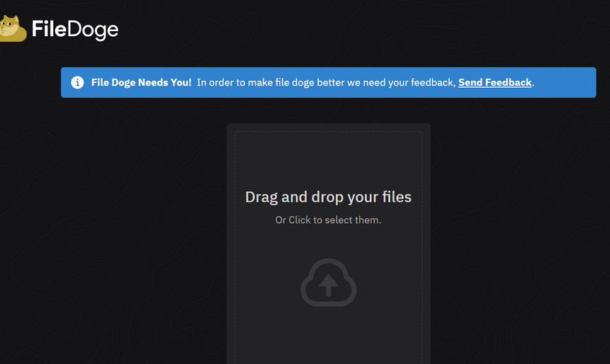Click the FileDoge wordmark text
Screen dimensions: 610x364
point(74,30)
